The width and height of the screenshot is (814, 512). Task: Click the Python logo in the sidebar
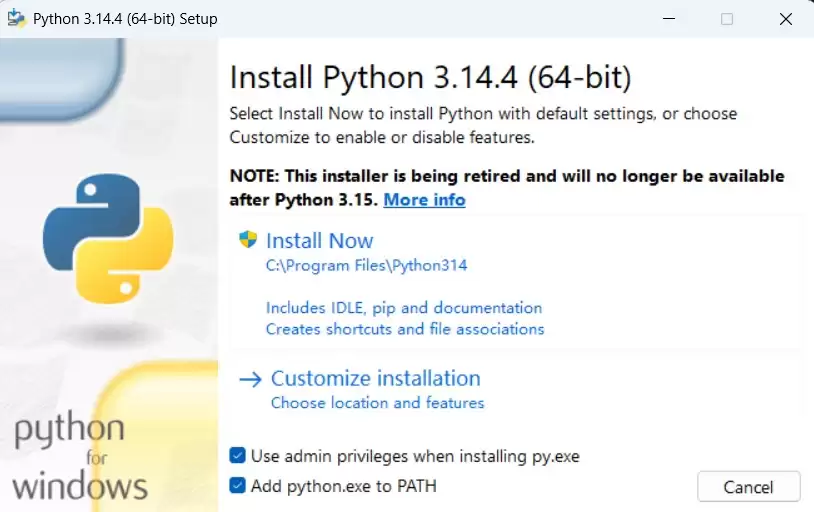(108, 239)
